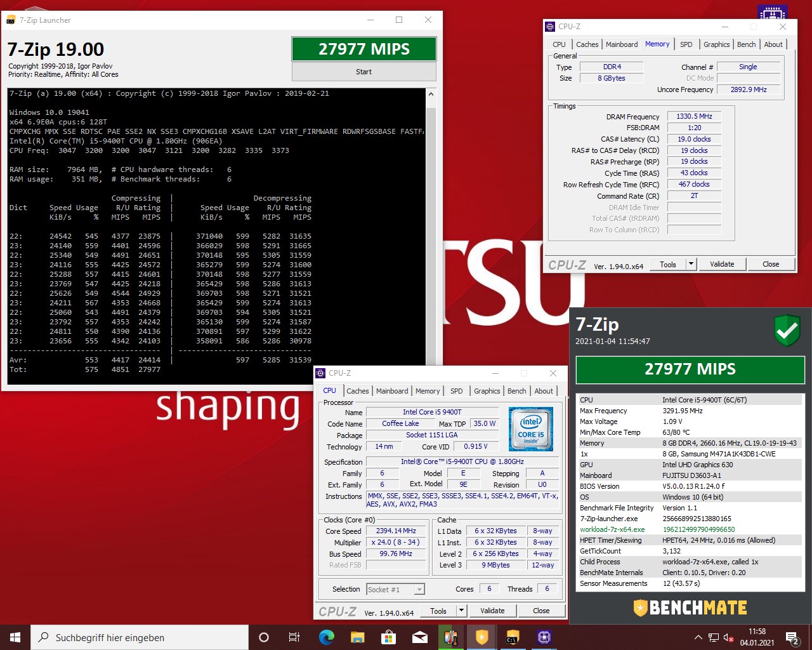Click DRAM Frequency value 1330.5 MHz
The image size is (812, 650).
(694, 117)
